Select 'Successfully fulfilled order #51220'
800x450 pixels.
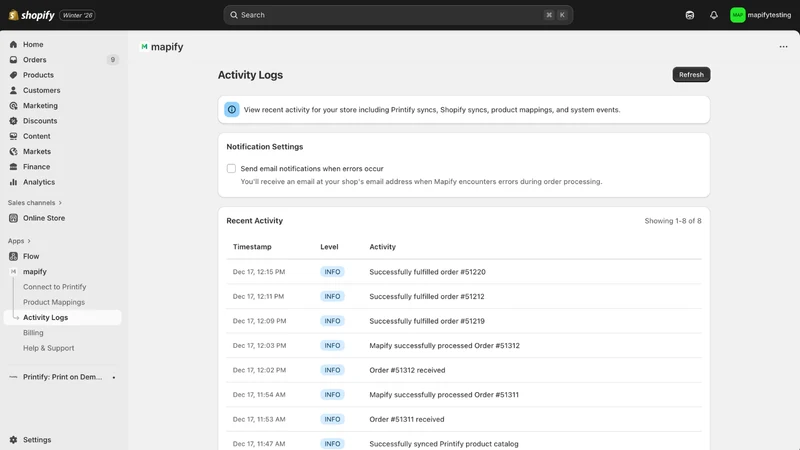click(x=427, y=272)
